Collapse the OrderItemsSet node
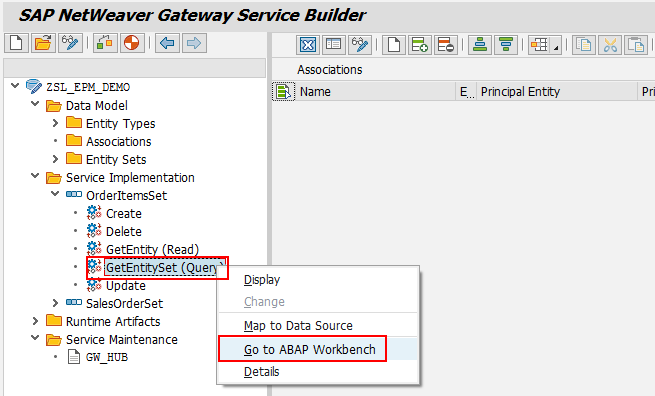 [x=55, y=194]
